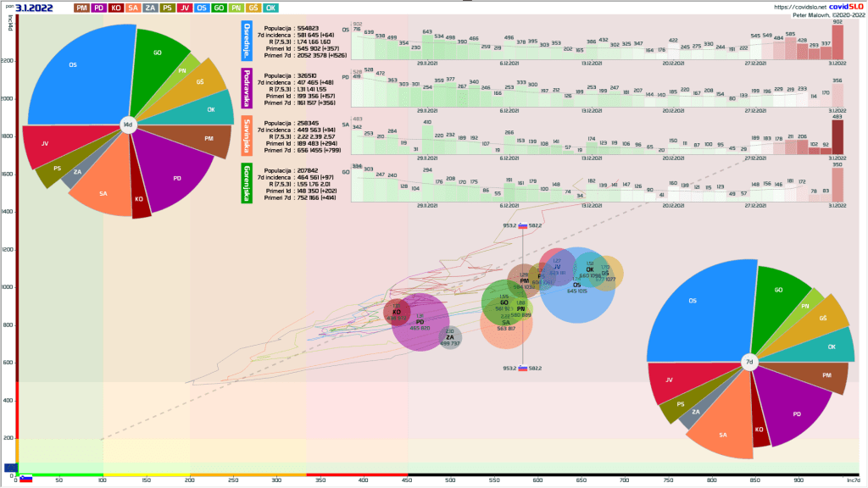Click the Slovenian flag on the x-axis origin
The image size is (868, 488).
coord(25,479)
